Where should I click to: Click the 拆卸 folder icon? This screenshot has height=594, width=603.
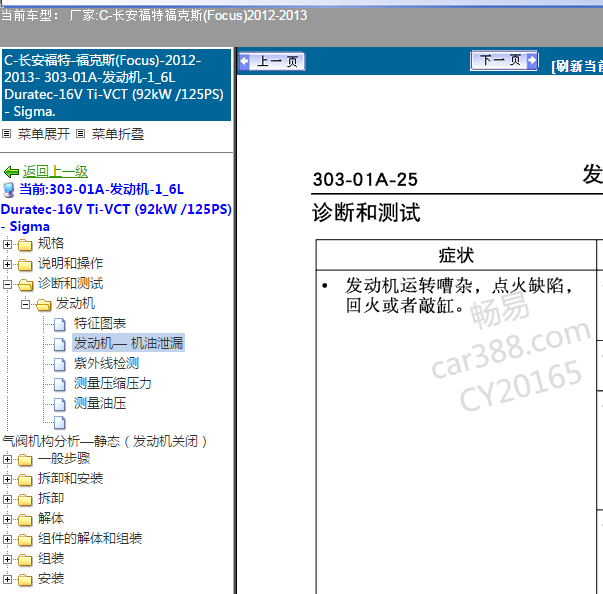point(25,499)
